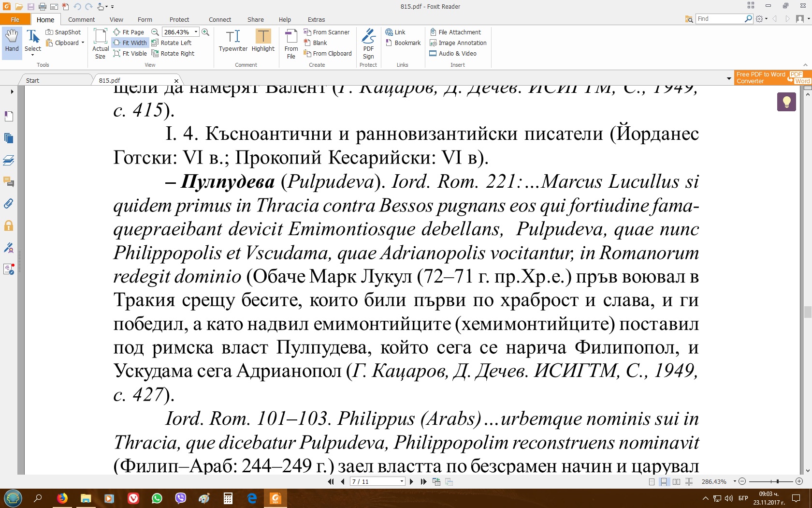
Task: Toggle Fit Width view mode
Action: [130, 43]
